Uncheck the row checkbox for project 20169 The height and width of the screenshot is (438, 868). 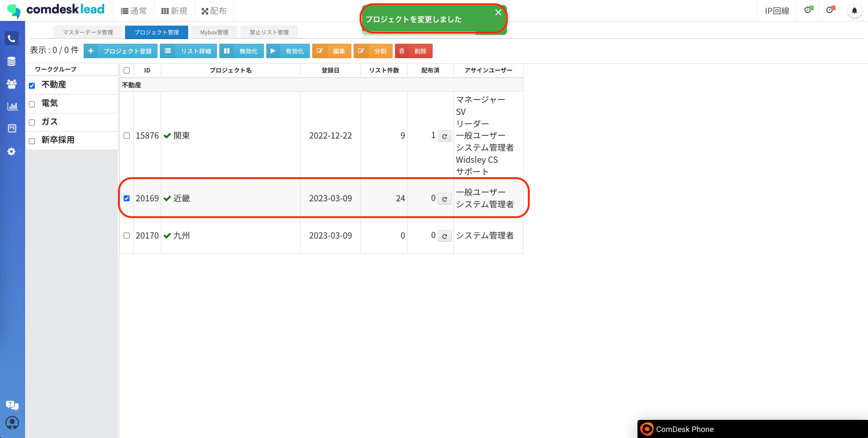(x=126, y=199)
